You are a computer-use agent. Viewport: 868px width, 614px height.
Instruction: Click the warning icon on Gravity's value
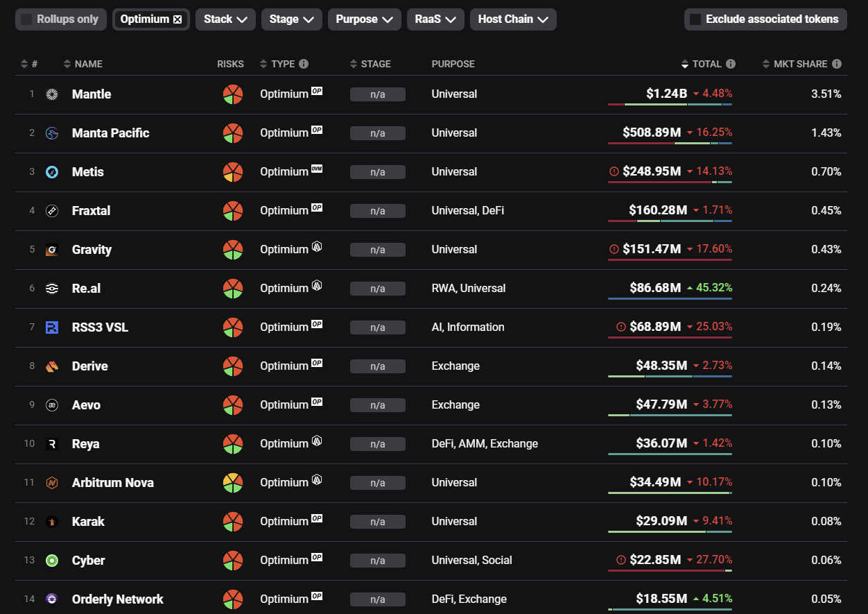tap(614, 249)
